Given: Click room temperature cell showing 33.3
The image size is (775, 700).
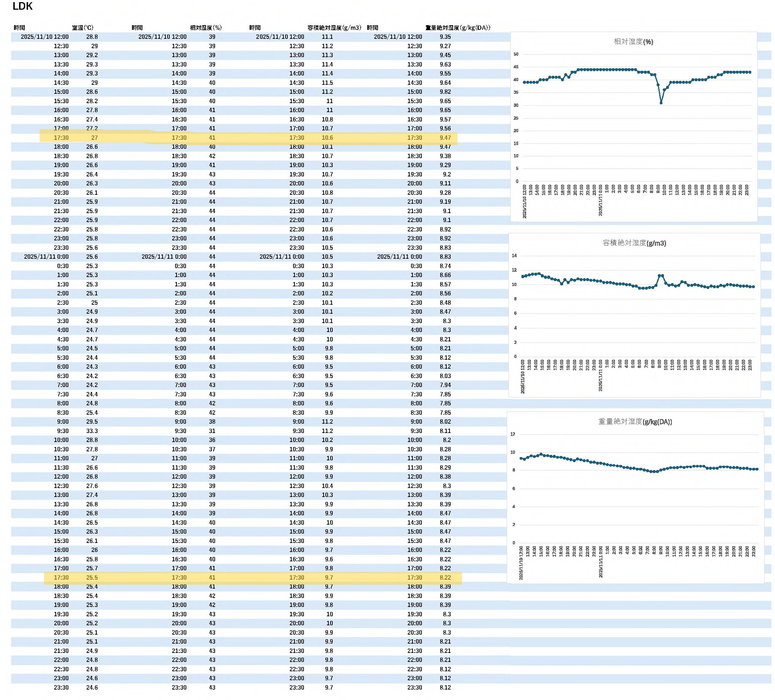Looking at the screenshot, I should [92, 431].
